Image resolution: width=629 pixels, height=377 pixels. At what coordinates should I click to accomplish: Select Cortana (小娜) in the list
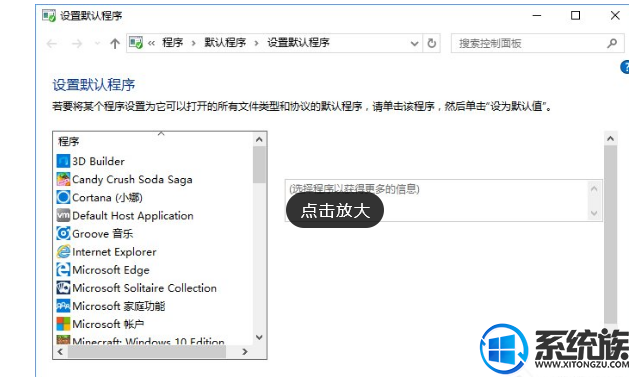coord(107,197)
